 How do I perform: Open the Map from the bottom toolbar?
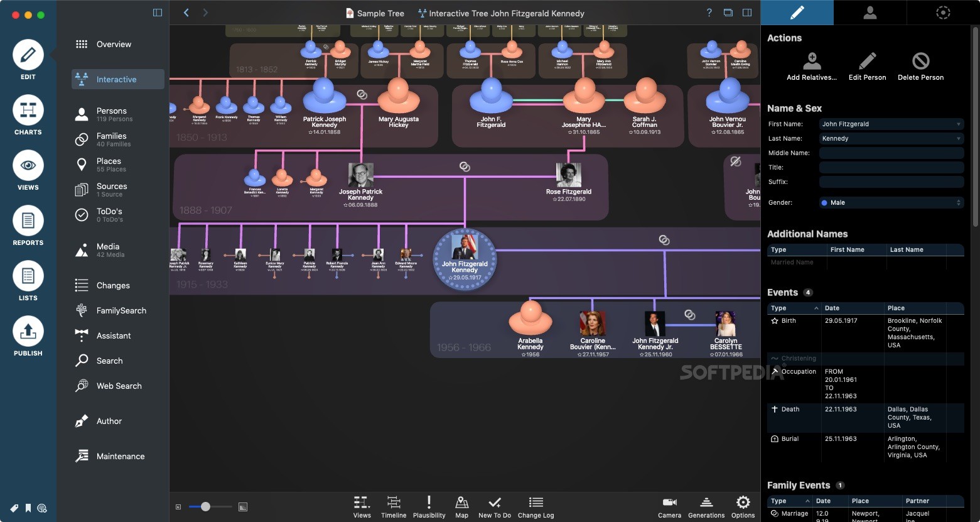(461, 506)
